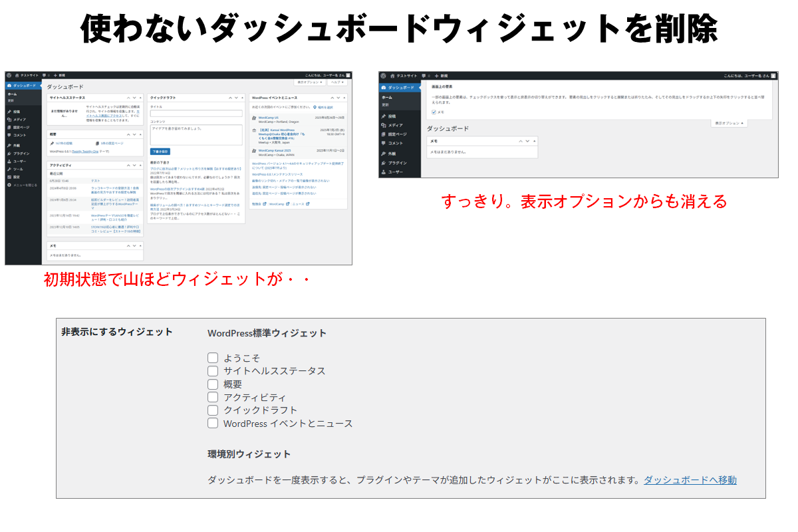The height and width of the screenshot is (532, 798).
Task: Click + 新規 in right screenshot admin bar
Action: [x=442, y=75]
